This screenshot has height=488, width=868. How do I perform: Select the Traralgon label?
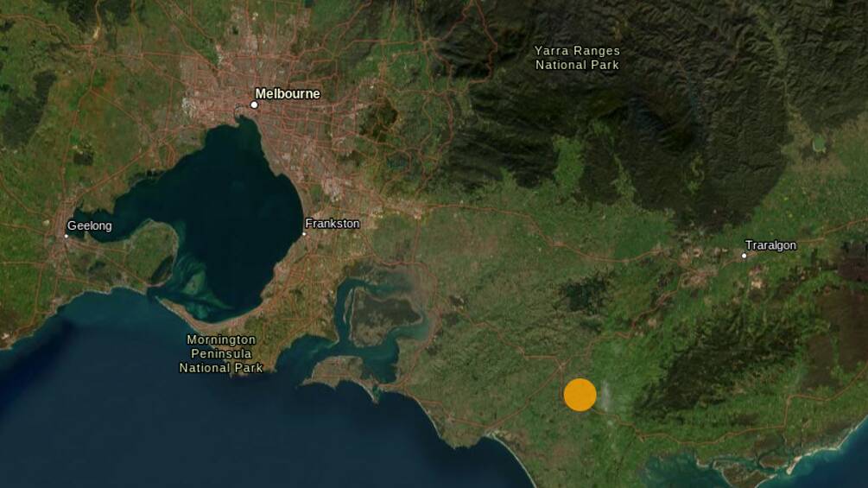(770, 245)
